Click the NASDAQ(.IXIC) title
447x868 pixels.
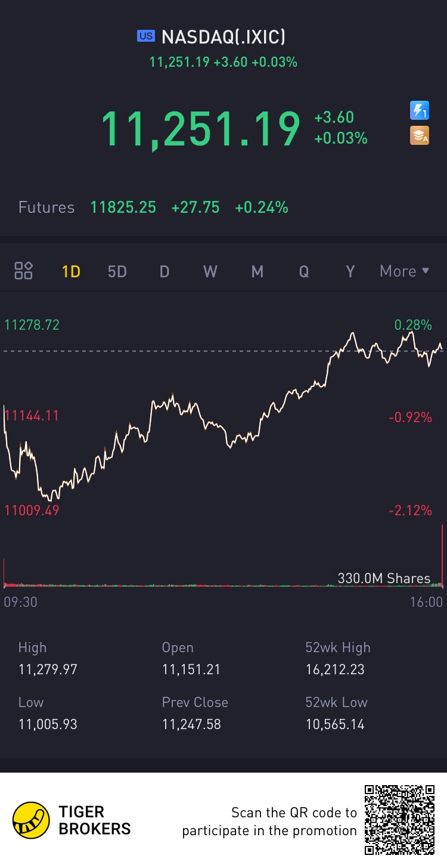click(223, 37)
